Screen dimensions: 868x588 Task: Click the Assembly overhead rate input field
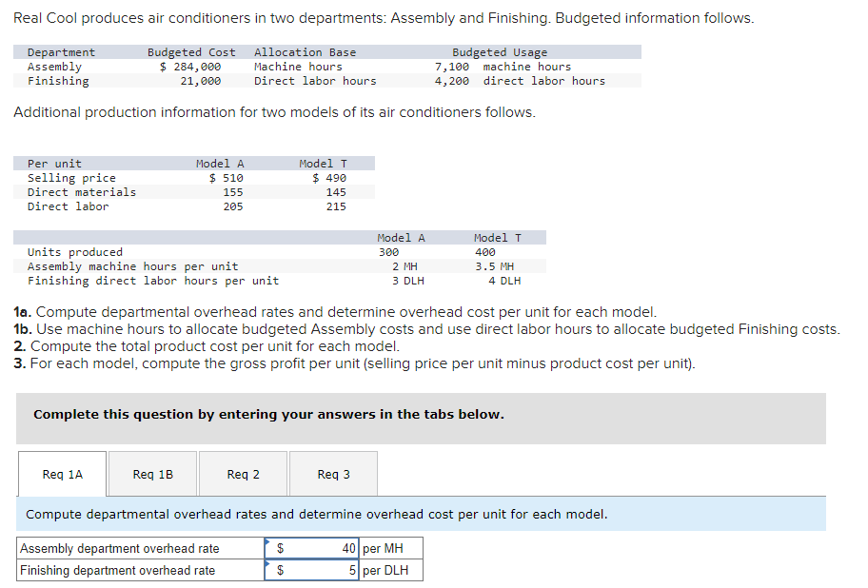[314, 548]
